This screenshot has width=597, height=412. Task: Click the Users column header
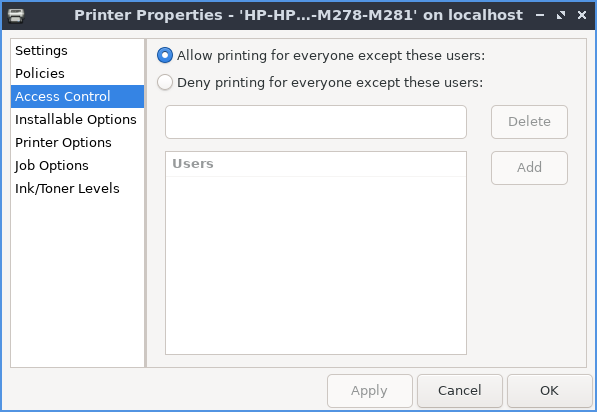click(316, 164)
